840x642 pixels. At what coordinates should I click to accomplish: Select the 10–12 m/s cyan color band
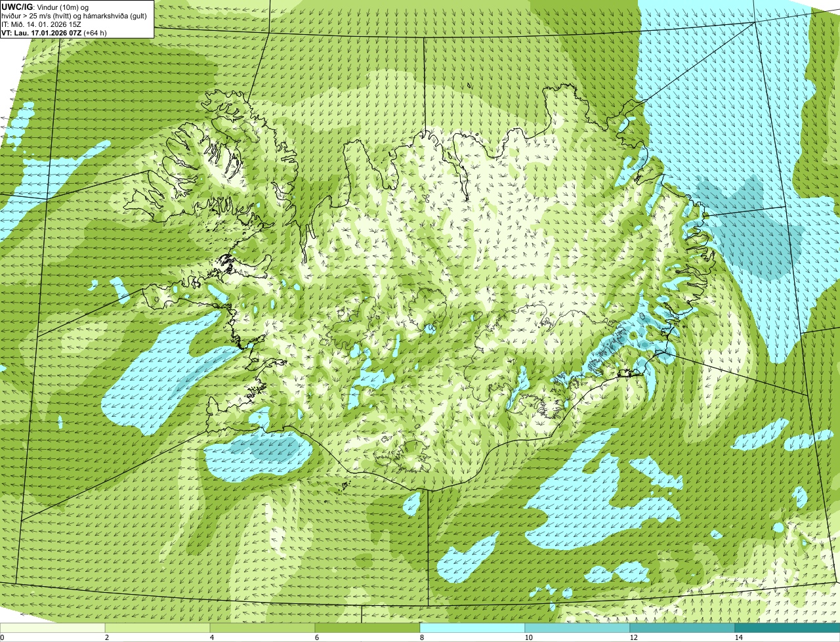coord(577,628)
